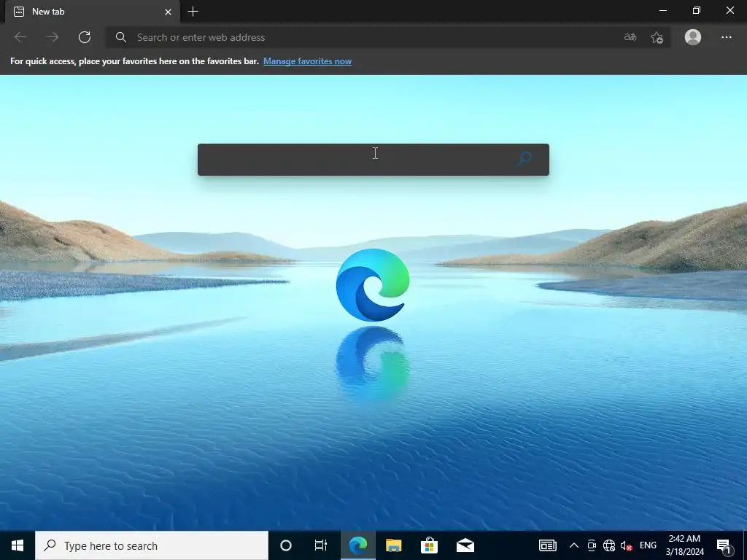Viewport: 747px width, 560px height.
Task: Close the New tab tab
Action: [169, 12]
